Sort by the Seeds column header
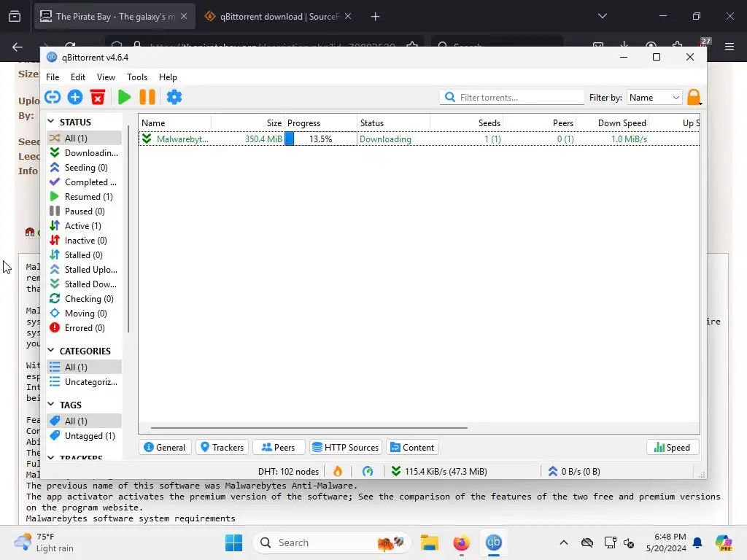Screen dimensions: 747x560 coord(466,122)
